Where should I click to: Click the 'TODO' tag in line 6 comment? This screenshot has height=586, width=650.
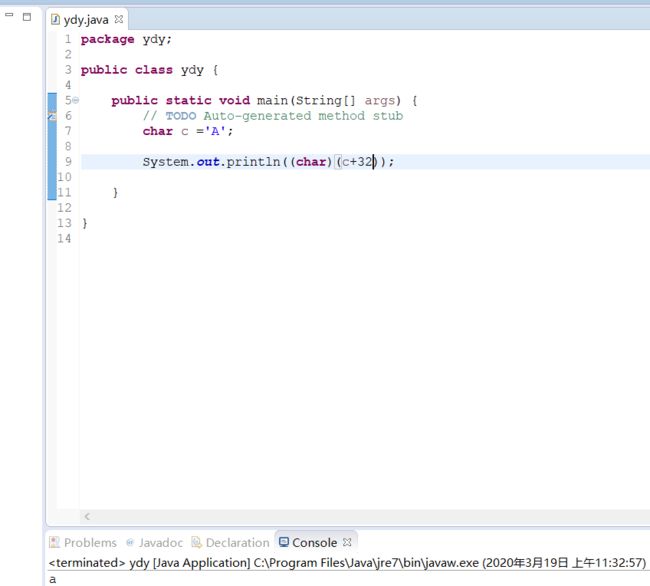pyautogui.click(x=181, y=116)
